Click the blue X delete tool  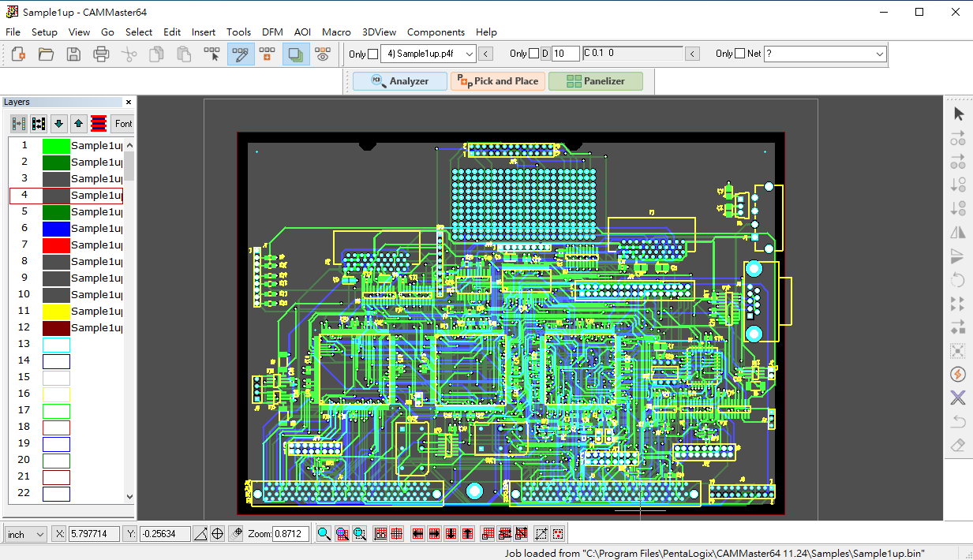tap(958, 398)
